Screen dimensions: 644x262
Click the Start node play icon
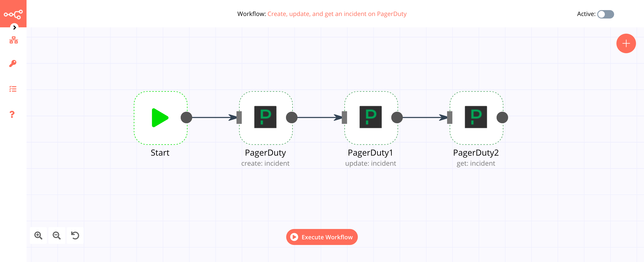(160, 118)
